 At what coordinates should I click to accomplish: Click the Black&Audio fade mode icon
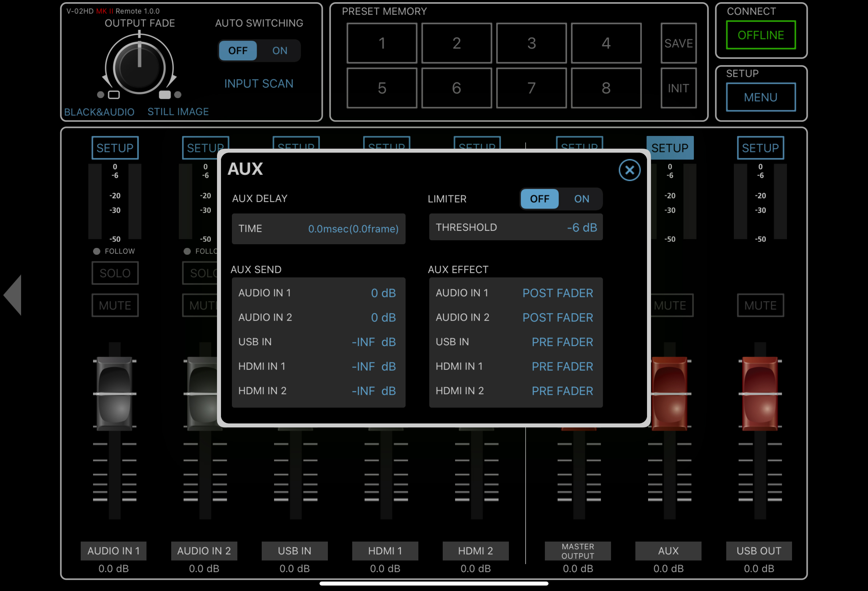(x=113, y=95)
